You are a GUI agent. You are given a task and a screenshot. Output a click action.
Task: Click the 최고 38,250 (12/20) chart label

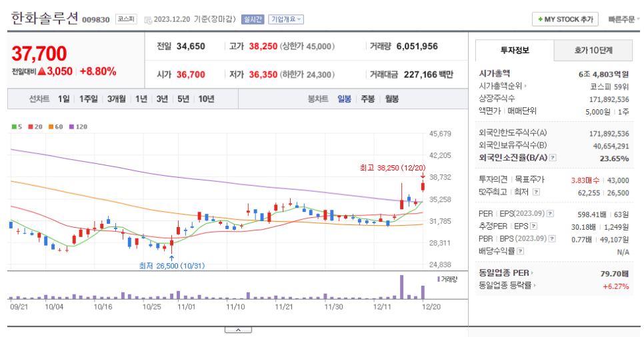393,168
